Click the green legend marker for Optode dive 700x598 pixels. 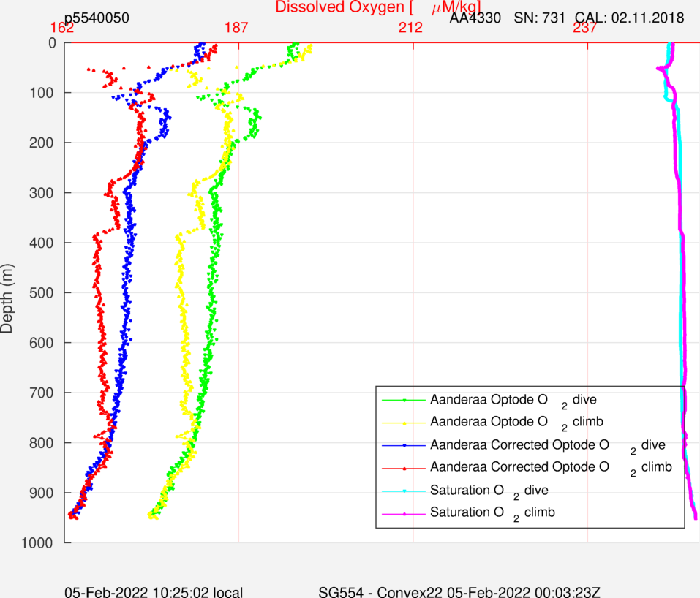point(404,401)
